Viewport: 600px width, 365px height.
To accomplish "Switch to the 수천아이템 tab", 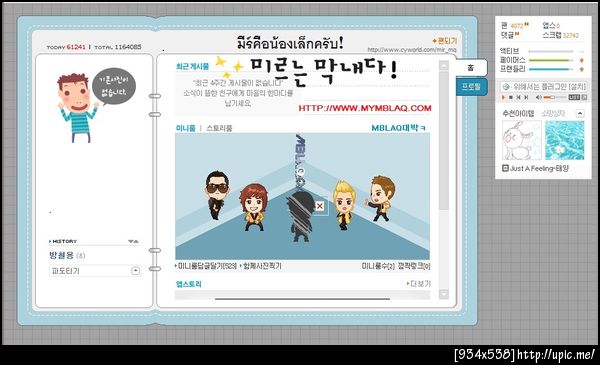I will coord(518,113).
